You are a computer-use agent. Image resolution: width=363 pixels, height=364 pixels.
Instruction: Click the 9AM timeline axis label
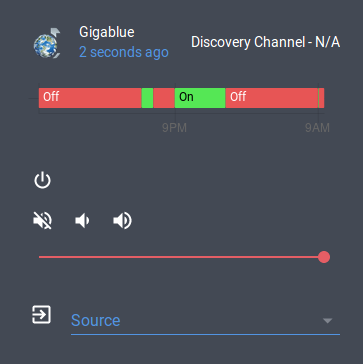point(317,128)
